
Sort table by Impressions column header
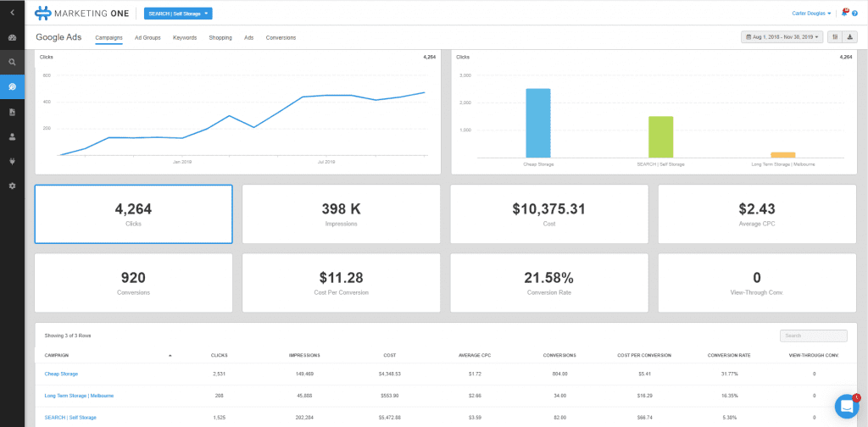click(x=304, y=355)
